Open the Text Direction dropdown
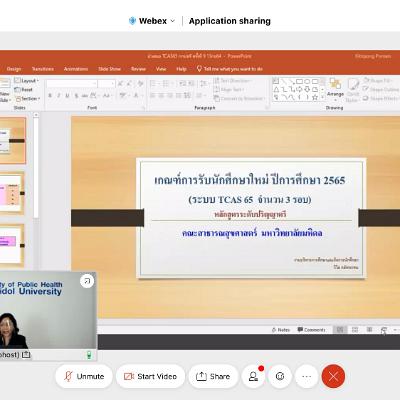 232,80
